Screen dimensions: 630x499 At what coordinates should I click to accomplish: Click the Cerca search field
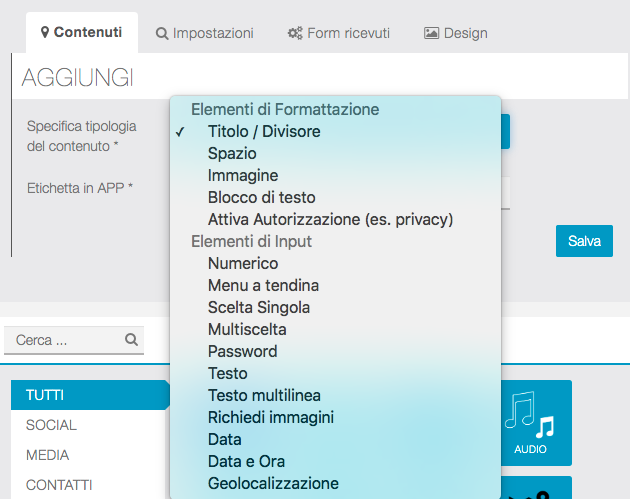point(65,340)
